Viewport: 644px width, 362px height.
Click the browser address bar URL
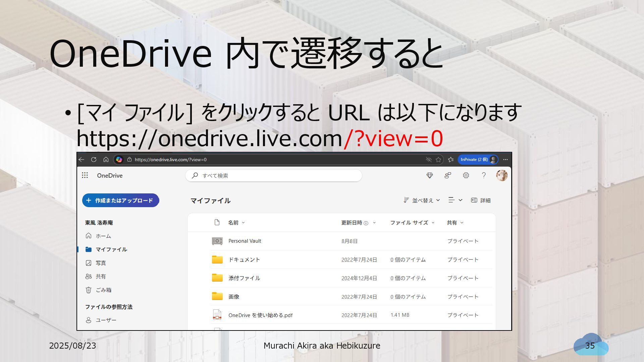(171, 160)
